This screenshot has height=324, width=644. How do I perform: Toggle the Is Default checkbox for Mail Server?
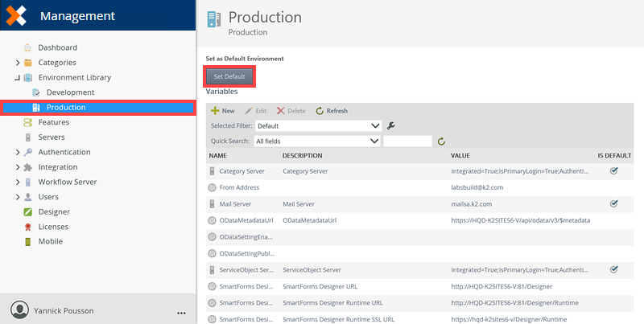point(613,204)
